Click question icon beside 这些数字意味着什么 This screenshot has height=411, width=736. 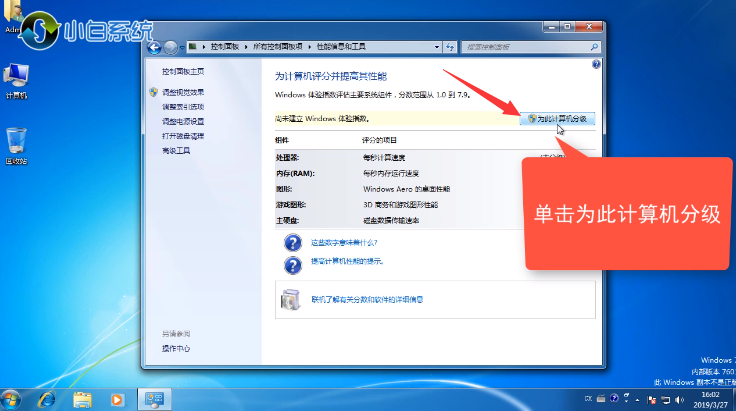292,243
